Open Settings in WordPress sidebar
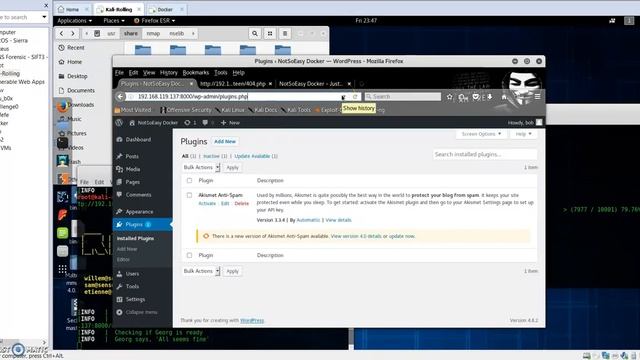 pos(135,300)
